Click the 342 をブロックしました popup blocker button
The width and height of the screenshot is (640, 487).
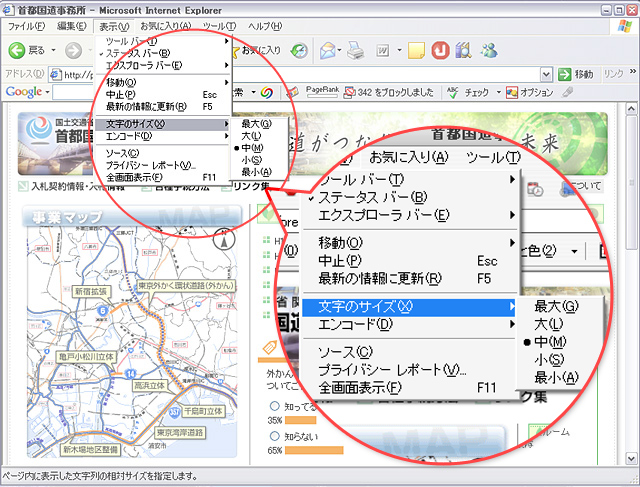[x=389, y=93]
